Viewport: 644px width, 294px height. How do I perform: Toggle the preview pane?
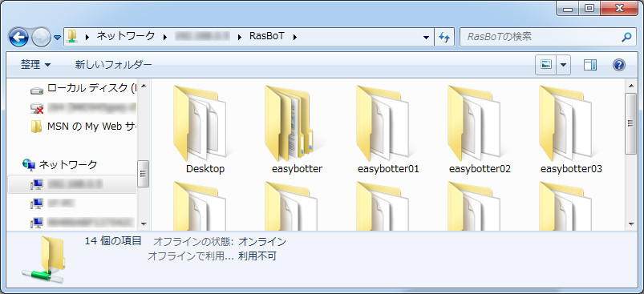[590, 65]
